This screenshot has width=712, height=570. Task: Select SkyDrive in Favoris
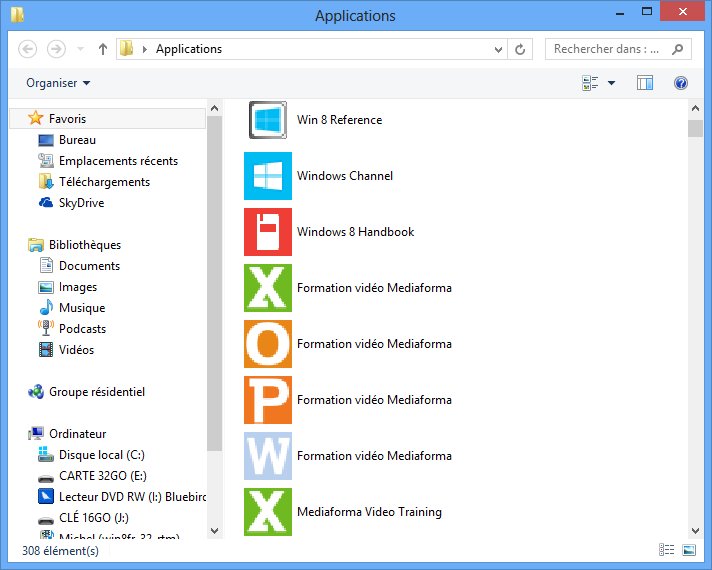point(81,203)
